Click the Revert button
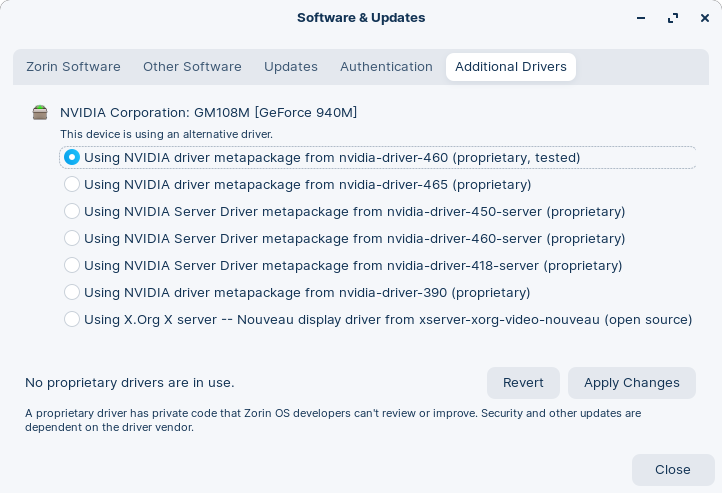The width and height of the screenshot is (722, 493). pos(523,383)
